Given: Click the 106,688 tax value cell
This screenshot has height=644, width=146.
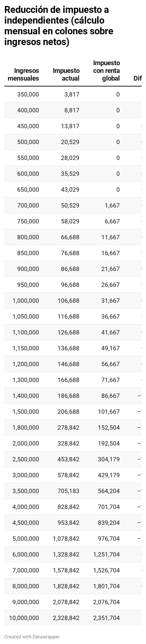Looking at the screenshot, I should [68, 301].
